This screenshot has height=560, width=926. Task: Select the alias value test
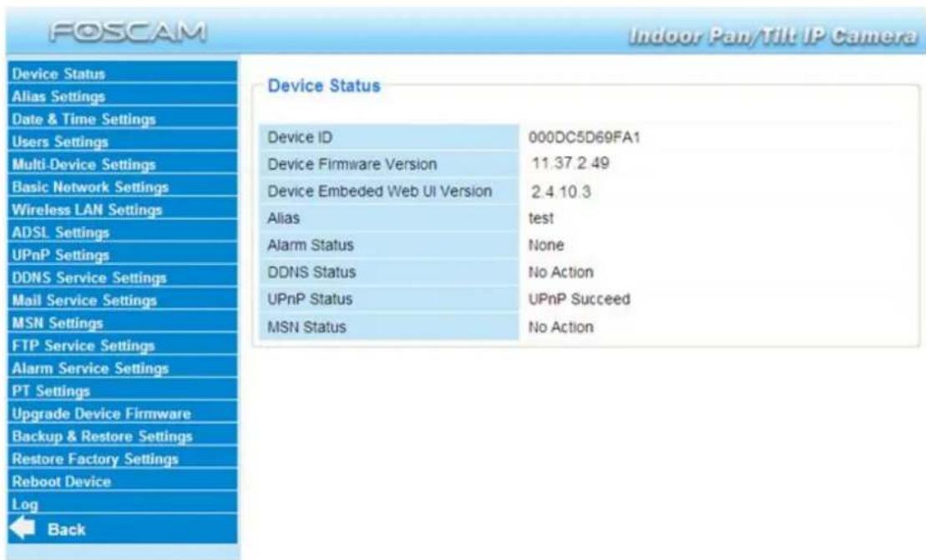[541, 219]
